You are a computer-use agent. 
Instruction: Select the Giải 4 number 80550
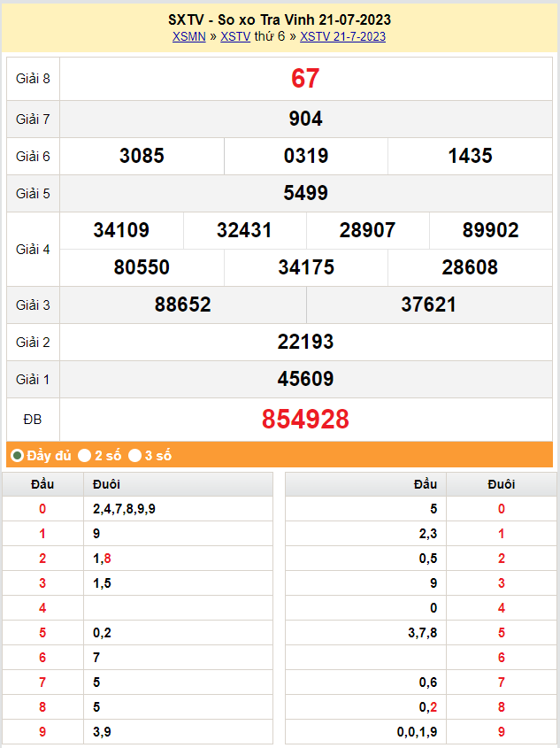(x=142, y=267)
